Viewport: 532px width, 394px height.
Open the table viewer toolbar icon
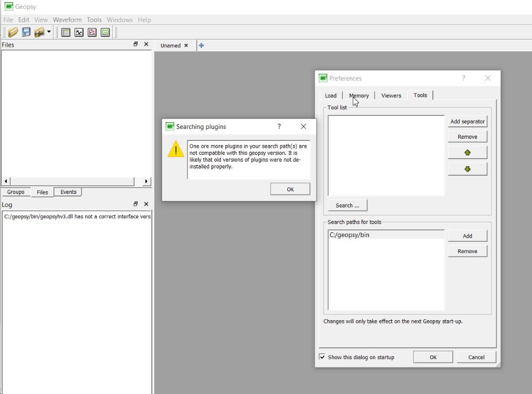(x=66, y=32)
